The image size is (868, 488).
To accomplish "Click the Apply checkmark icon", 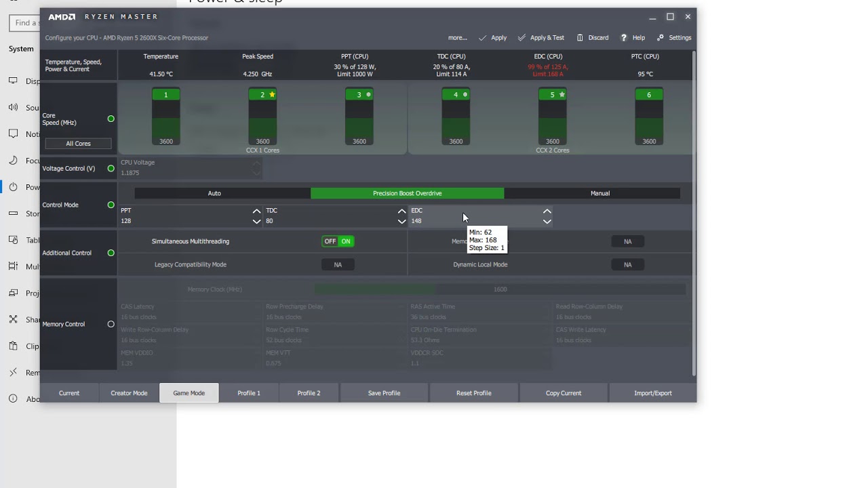I will tap(482, 38).
